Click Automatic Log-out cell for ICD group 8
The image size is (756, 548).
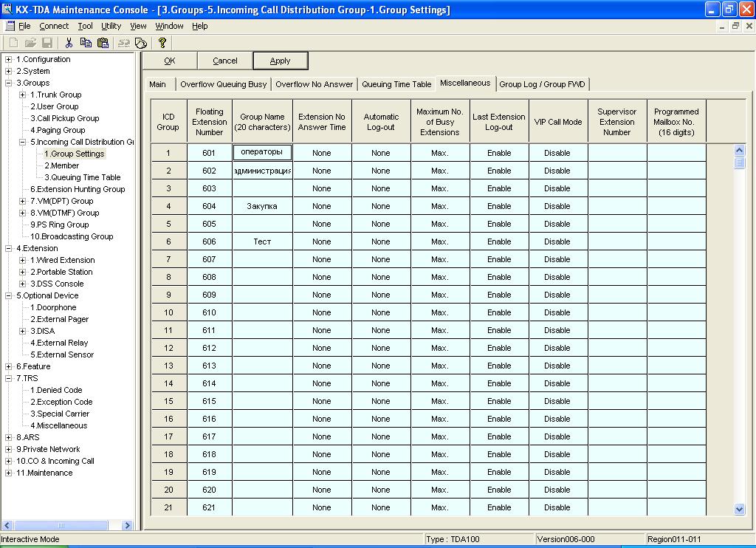click(381, 277)
